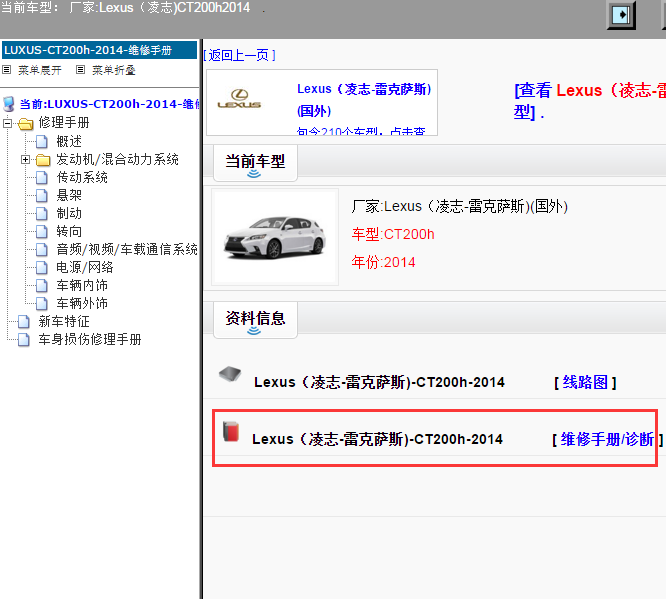Click the 修理手册 folder icon
Screen dimensions: 666x599
(x=26, y=123)
